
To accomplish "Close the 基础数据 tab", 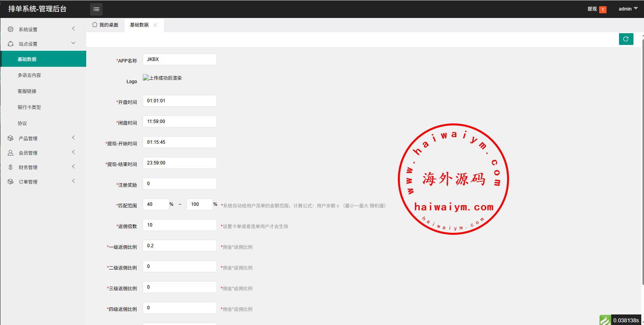I will pyautogui.click(x=155, y=25).
